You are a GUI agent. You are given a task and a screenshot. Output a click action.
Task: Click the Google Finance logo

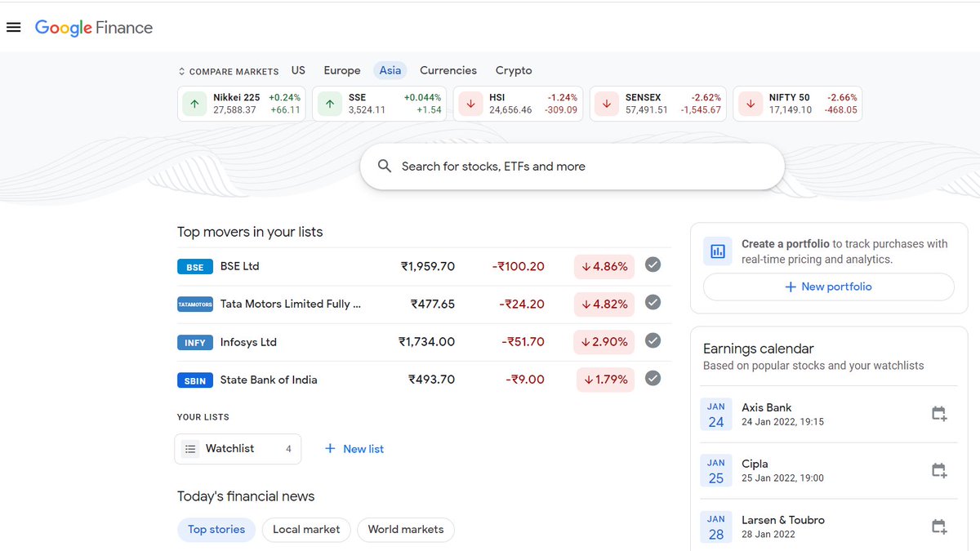pos(94,28)
